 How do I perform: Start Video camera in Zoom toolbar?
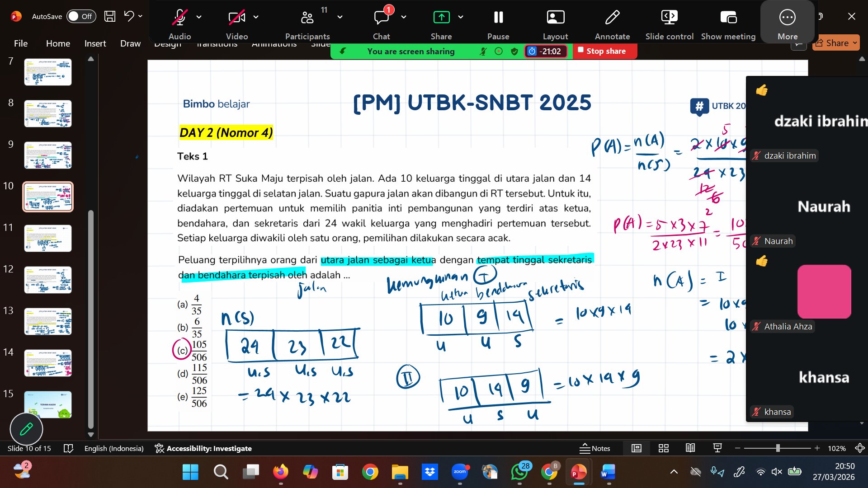click(x=236, y=18)
